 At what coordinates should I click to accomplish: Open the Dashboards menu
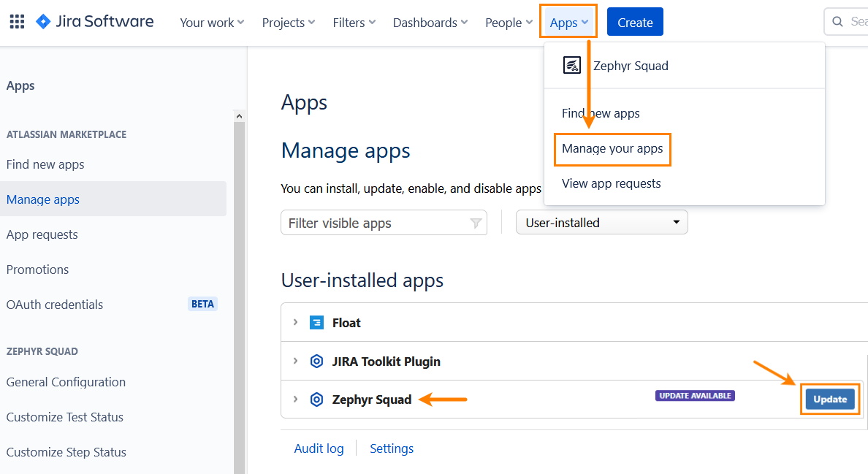(430, 23)
